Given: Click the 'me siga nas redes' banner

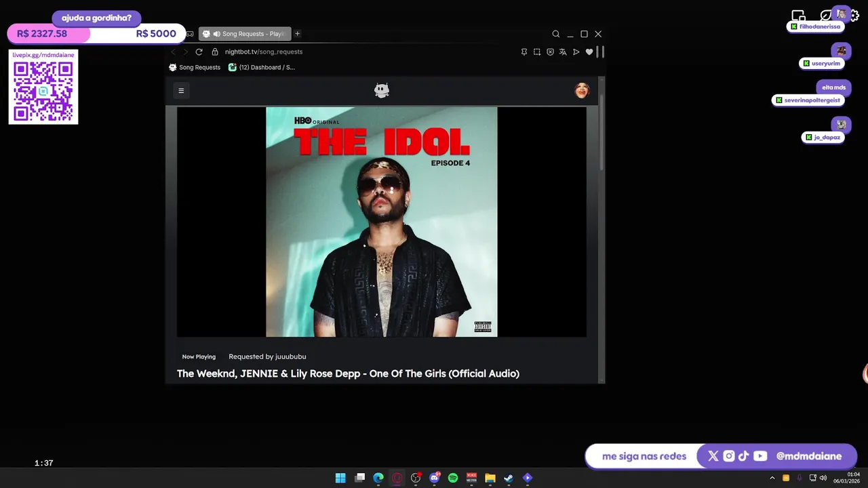Looking at the screenshot, I should [644, 456].
